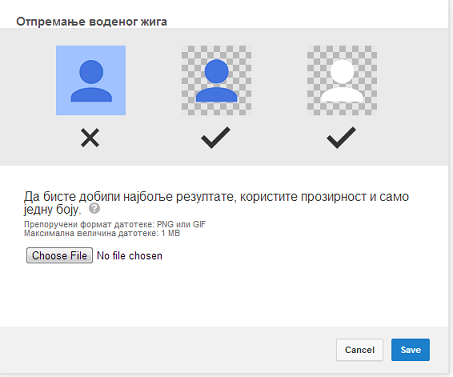Click the 'Препоручени формат датотеке: PNG или GIF' line
453x377 pixels.
click(115, 224)
